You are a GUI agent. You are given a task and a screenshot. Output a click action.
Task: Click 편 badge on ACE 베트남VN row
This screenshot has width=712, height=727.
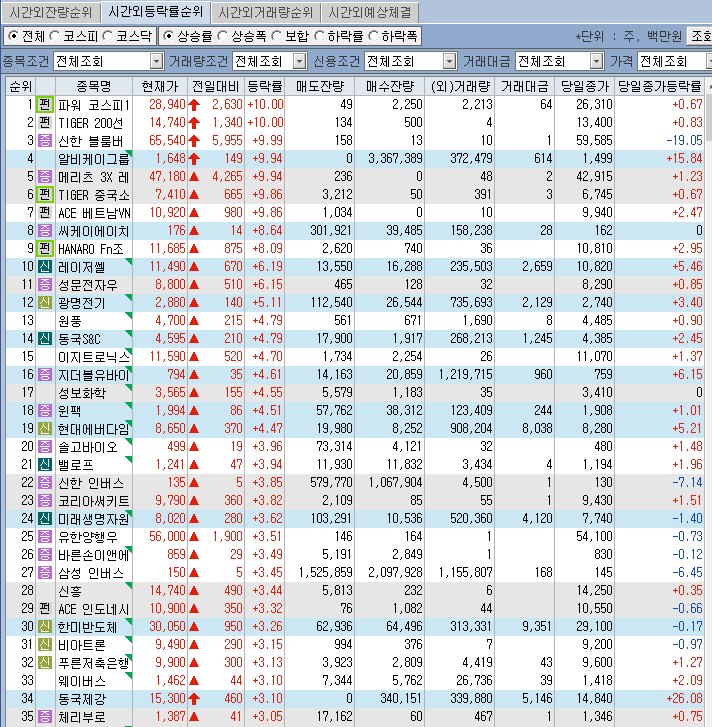[44, 212]
